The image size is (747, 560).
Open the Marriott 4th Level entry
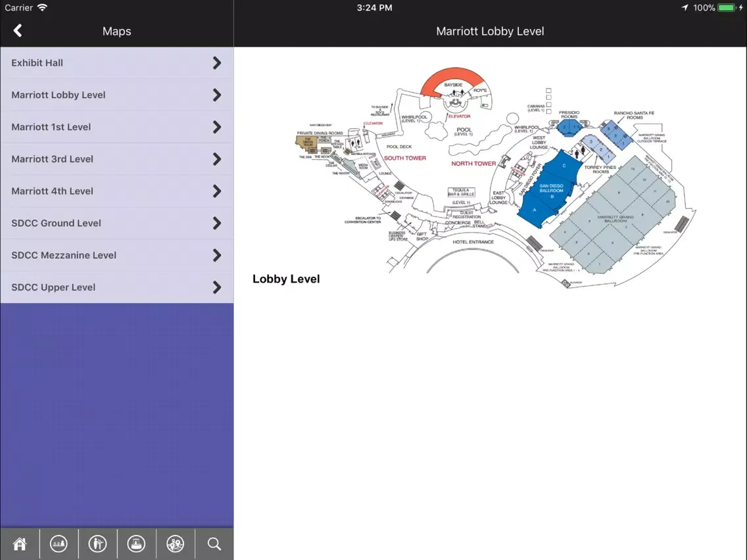[x=117, y=191]
